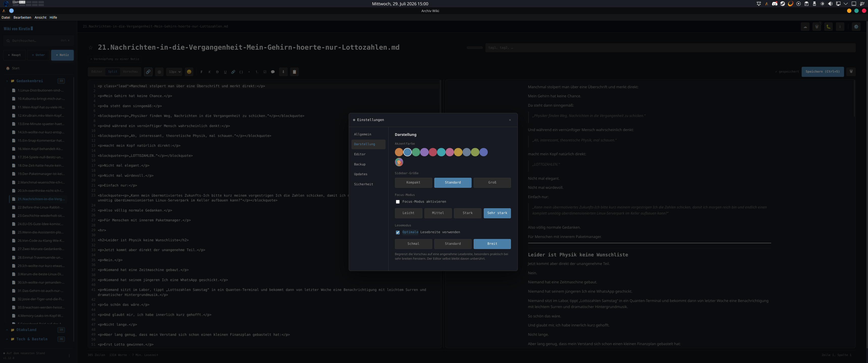Open note 22.Before-the-Linux-Rabbit in sidebar
Image resolution: width=868 pixels, height=363 pixels.
[38, 207]
